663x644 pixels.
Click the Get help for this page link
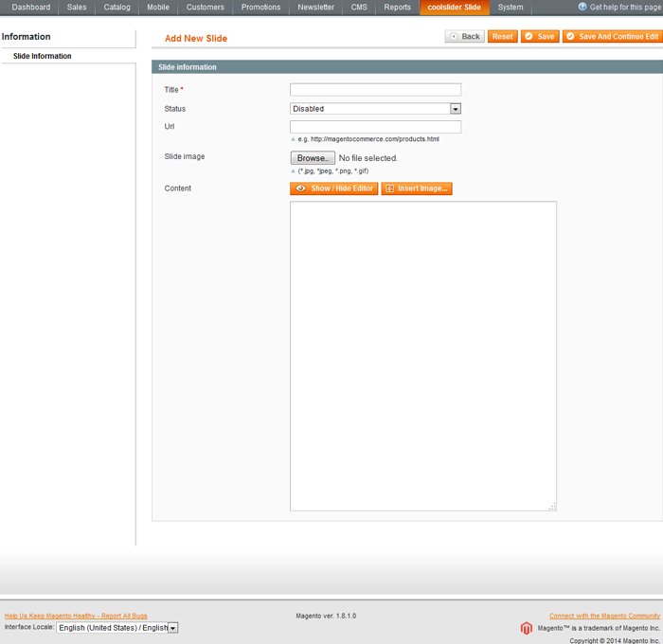625,8
